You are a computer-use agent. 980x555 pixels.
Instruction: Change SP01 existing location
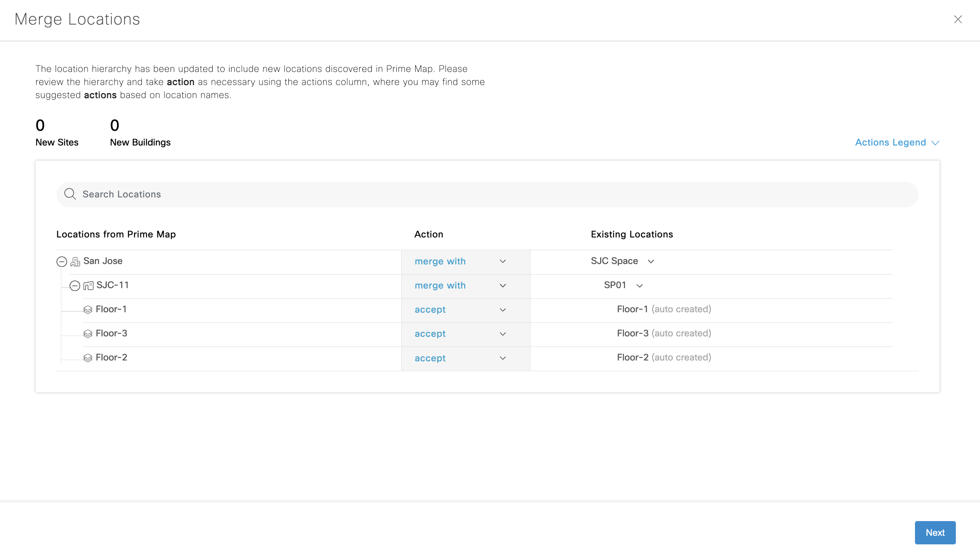640,286
